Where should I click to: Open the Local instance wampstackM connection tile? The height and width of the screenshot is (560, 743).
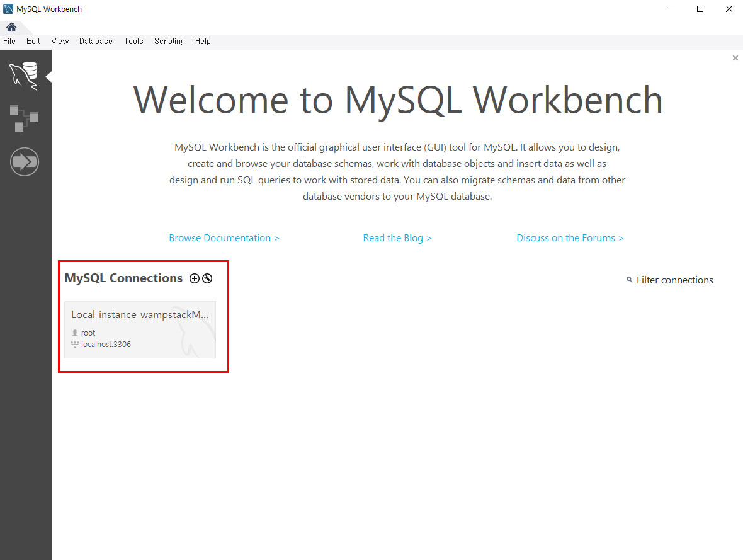coord(140,329)
